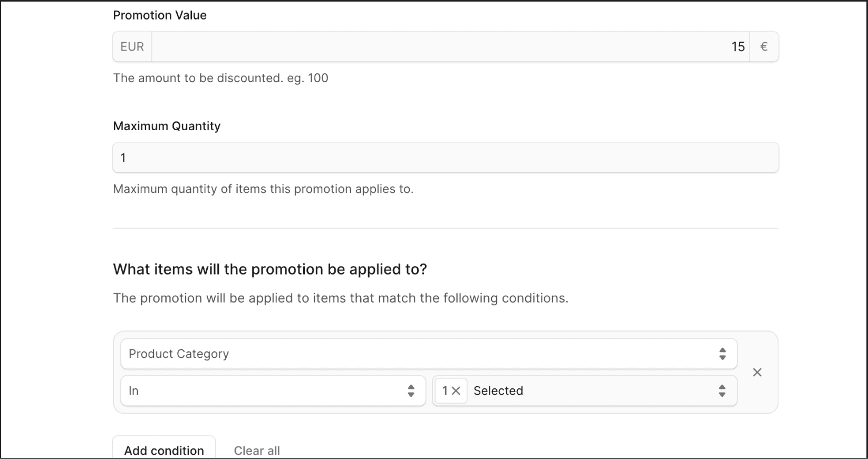Click the "Selected" label in the values field

click(498, 390)
